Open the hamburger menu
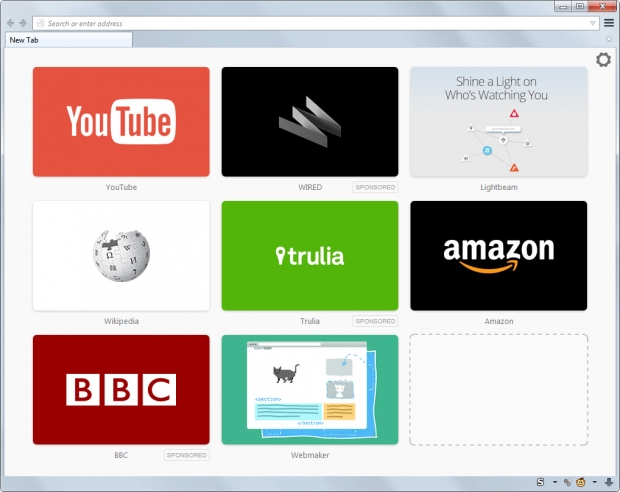 click(x=609, y=23)
